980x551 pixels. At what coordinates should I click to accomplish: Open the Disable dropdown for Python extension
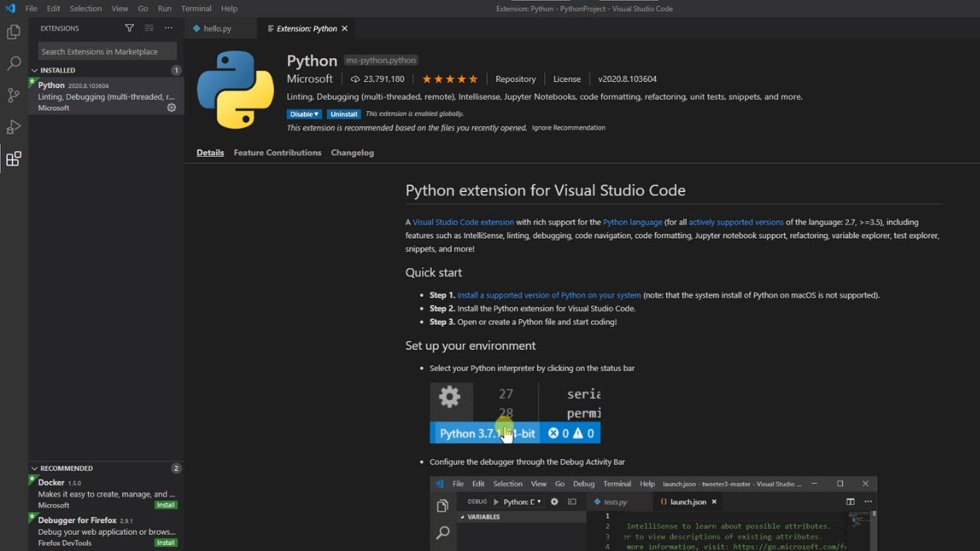pyautogui.click(x=304, y=114)
